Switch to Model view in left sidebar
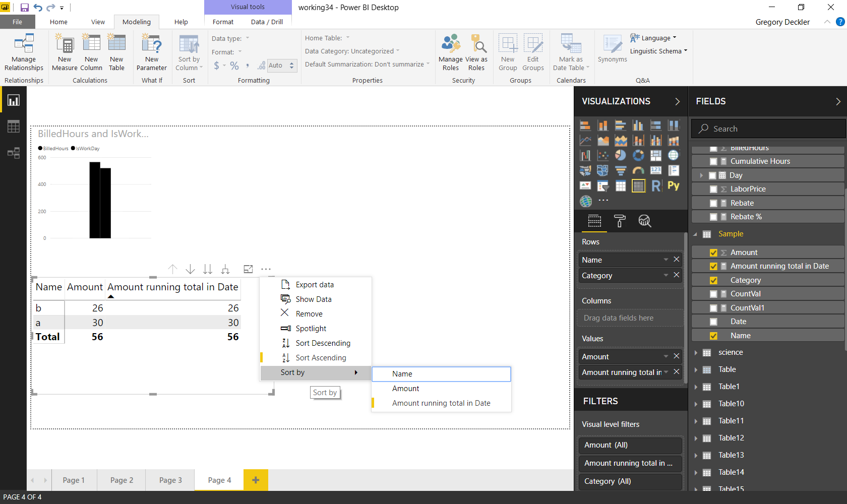This screenshot has width=847, height=504. pyautogui.click(x=14, y=153)
